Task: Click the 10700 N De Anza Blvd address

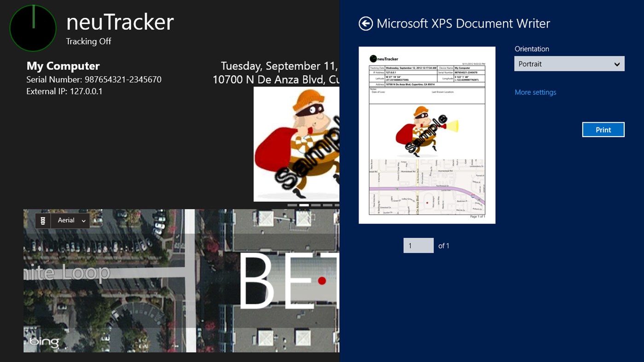Action: click(276, 80)
